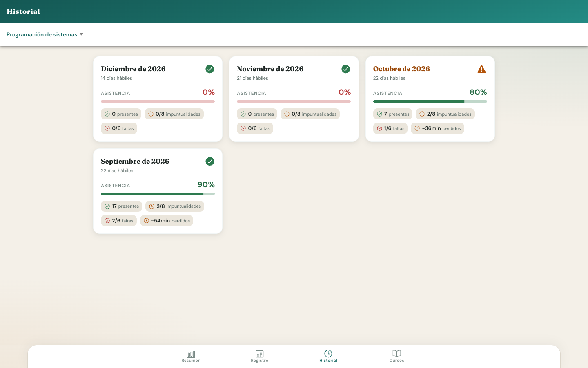Click the 90% attendance value in Septiembre
The image size is (588, 368).
pos(206,185)
